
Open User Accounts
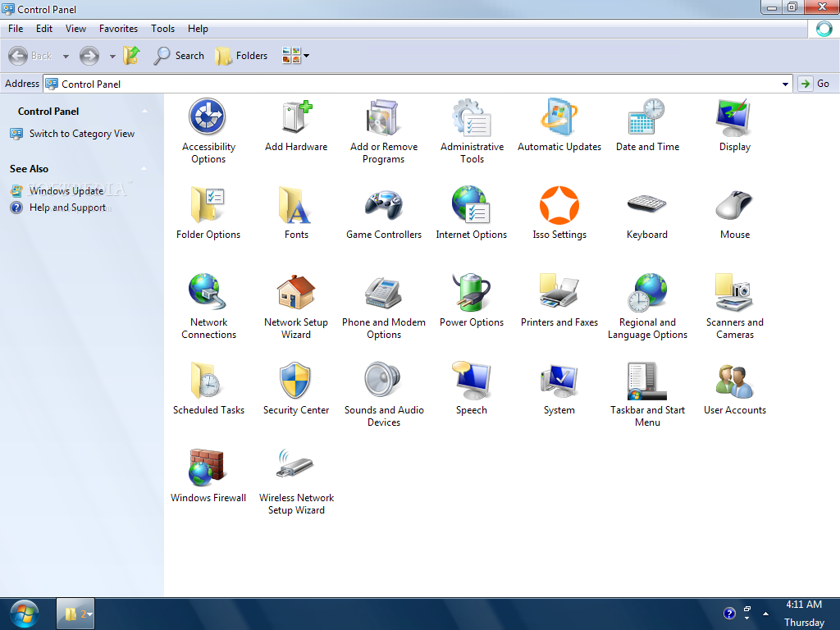pos(734,388)
